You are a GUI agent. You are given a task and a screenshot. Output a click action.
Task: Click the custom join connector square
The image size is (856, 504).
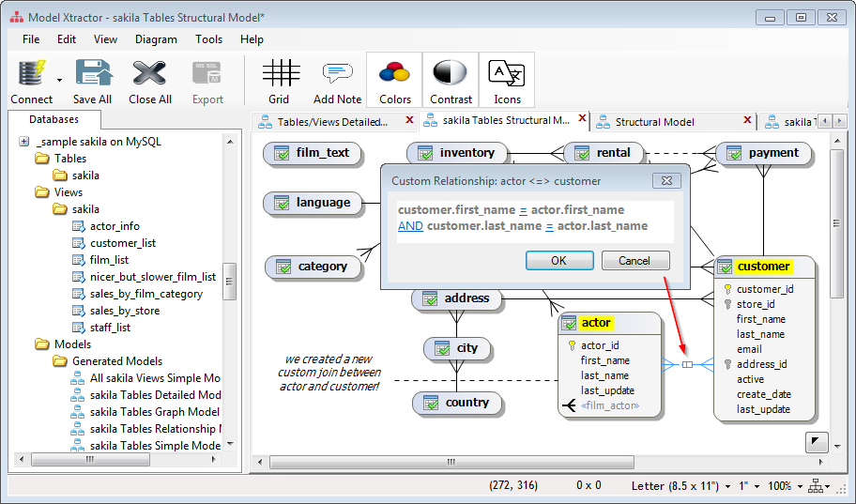pyautogui.click(x=687, y=364)
